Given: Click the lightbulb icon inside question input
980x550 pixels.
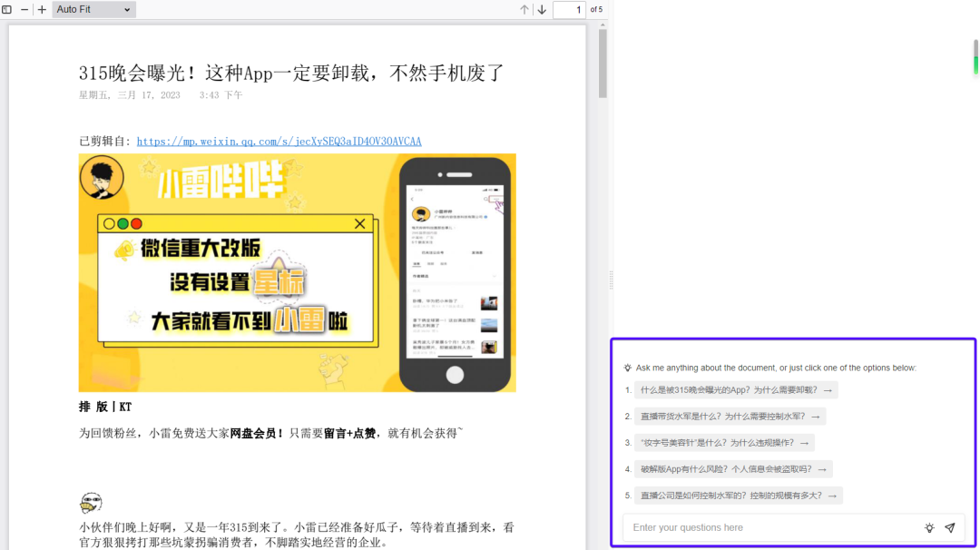Looking at the screenshot, I should 928,527.
